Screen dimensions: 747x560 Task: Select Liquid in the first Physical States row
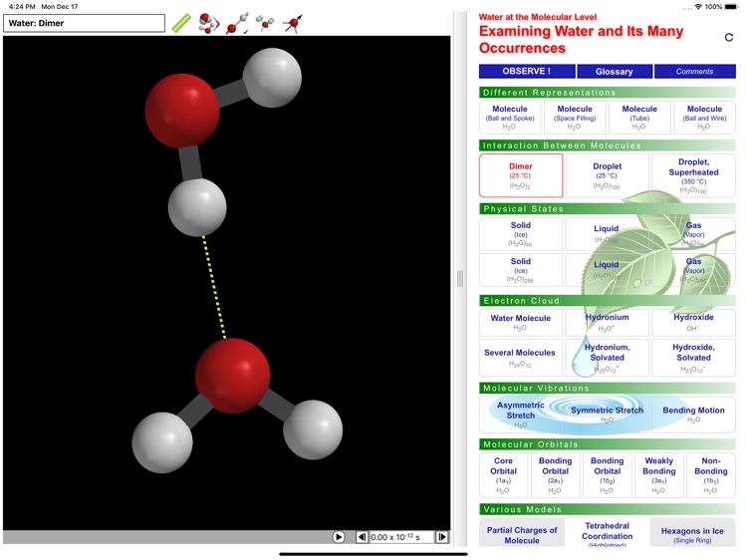pyautogui.click(x=607, y=234)
